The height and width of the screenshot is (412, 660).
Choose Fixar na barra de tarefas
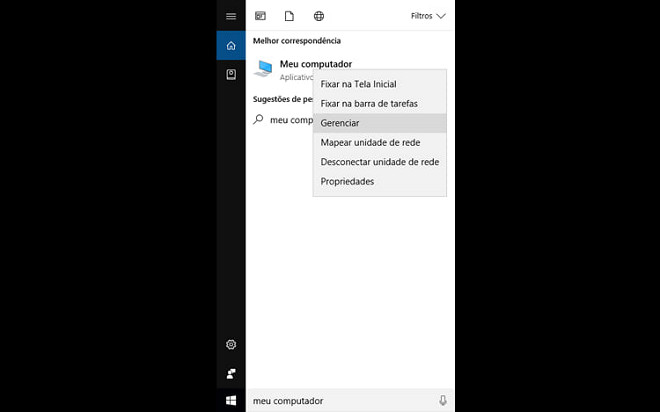[380, 104]
